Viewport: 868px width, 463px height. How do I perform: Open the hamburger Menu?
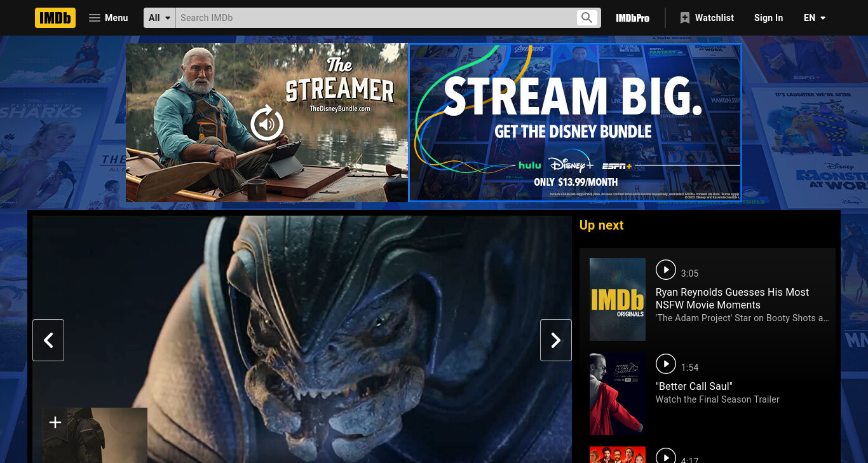tap(108, 18)
